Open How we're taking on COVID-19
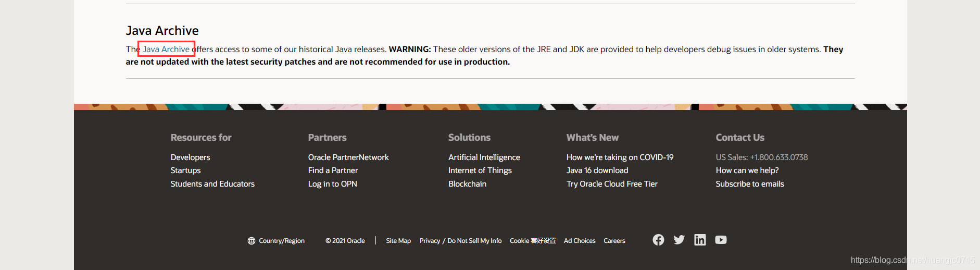980x270 pixels. (x=620, y=157)
